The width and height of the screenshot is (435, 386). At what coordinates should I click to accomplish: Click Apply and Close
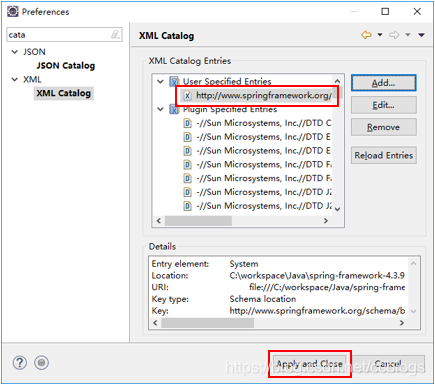pyautogui.click(x=310, y=364)
